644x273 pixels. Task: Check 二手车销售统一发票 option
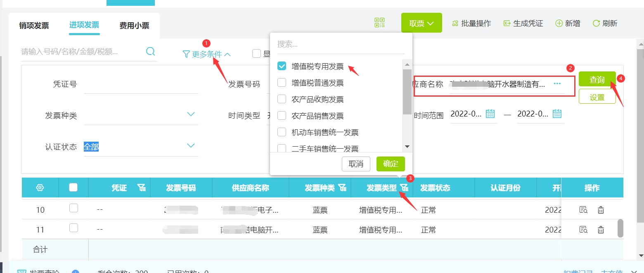[282, 148]
